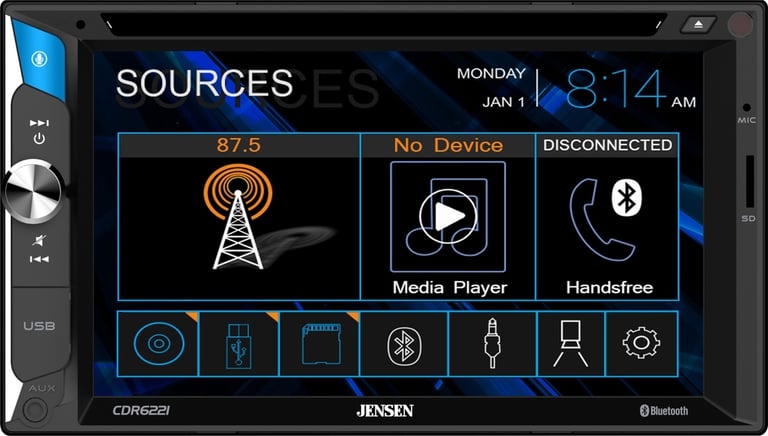Screen dimensions: 768x436
Task: Click the 8:14 clock display
Action: coord(616,89)
